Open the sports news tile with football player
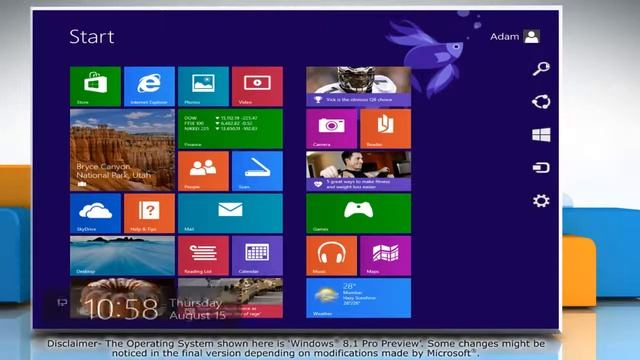The height and width of the screenshot is (360, 640). (x=358, y=87)
